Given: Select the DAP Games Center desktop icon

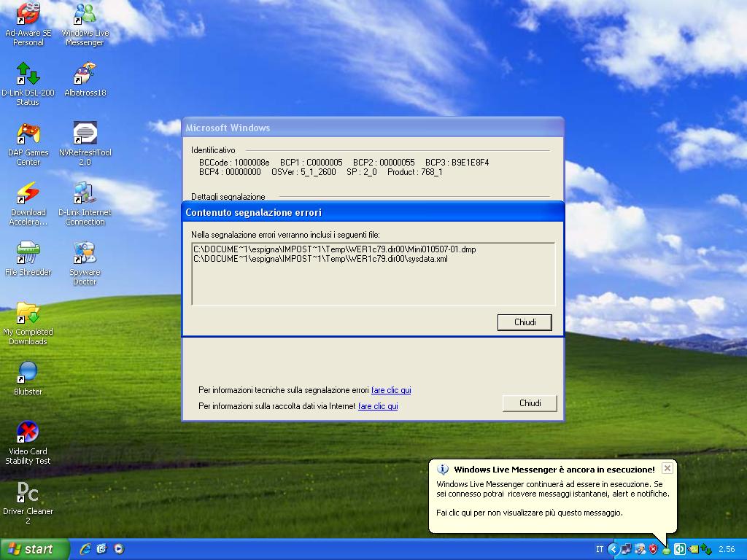Looking at the screenshot, I should [28, 144].
